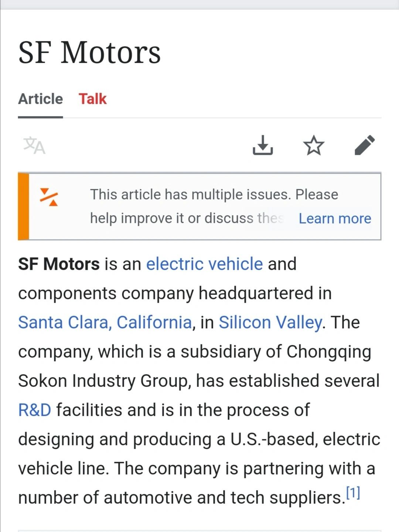This screenshot has height=532, width=399.
Task: Switch to the Talk tab
Action: point(92,99)
